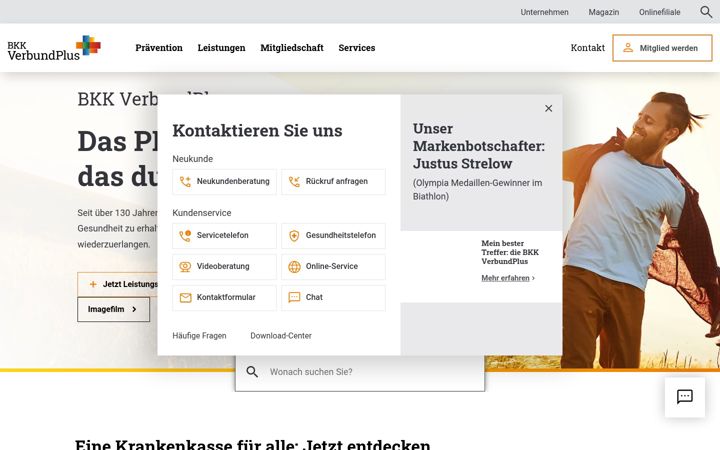Click the magnifier icon in search field

click(x=252, y=371)
